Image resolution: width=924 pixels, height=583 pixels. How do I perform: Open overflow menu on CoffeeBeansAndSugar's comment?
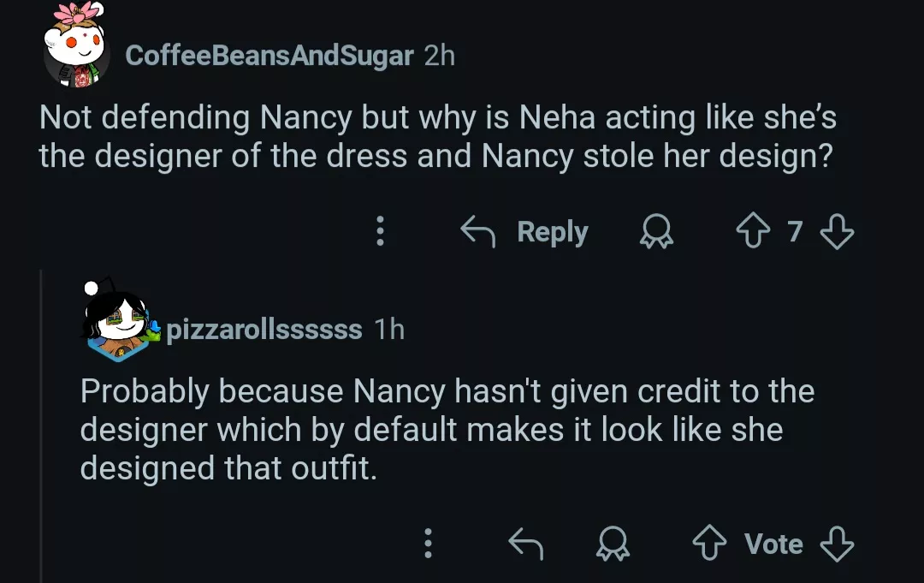(380, 230)
